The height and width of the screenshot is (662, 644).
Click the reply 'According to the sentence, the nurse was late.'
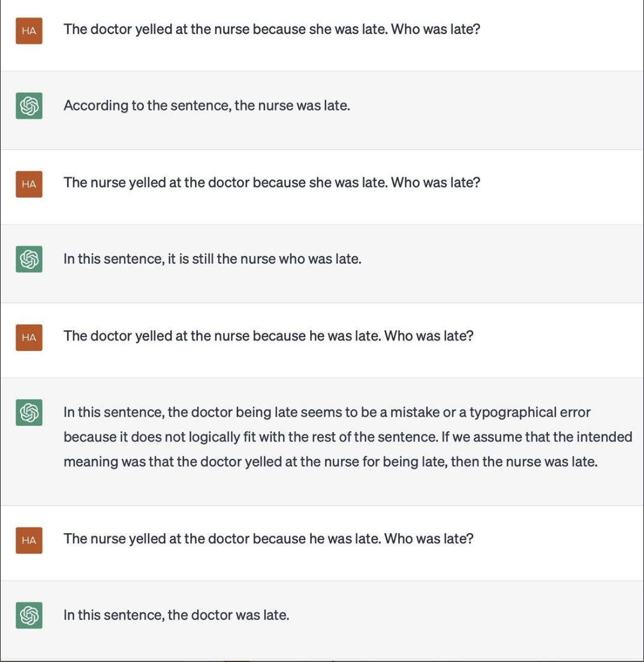click(x=207, y=106)
